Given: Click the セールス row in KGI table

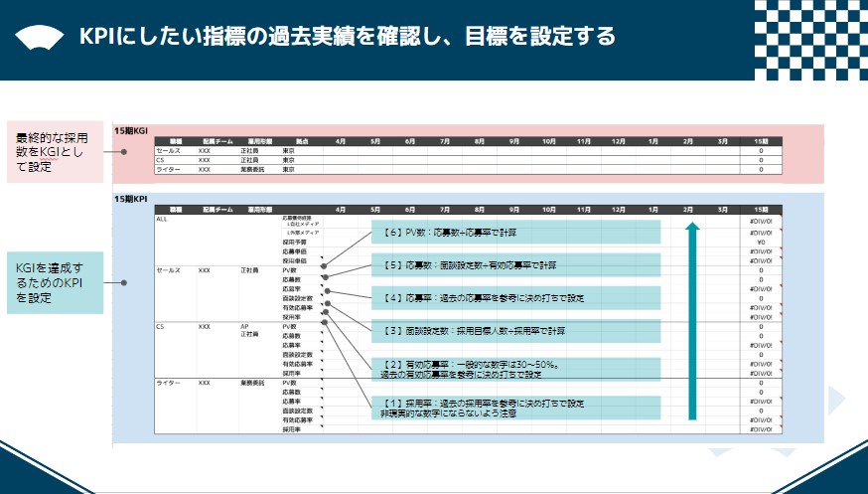Looking at the screenshot, I should click(167, 150).
